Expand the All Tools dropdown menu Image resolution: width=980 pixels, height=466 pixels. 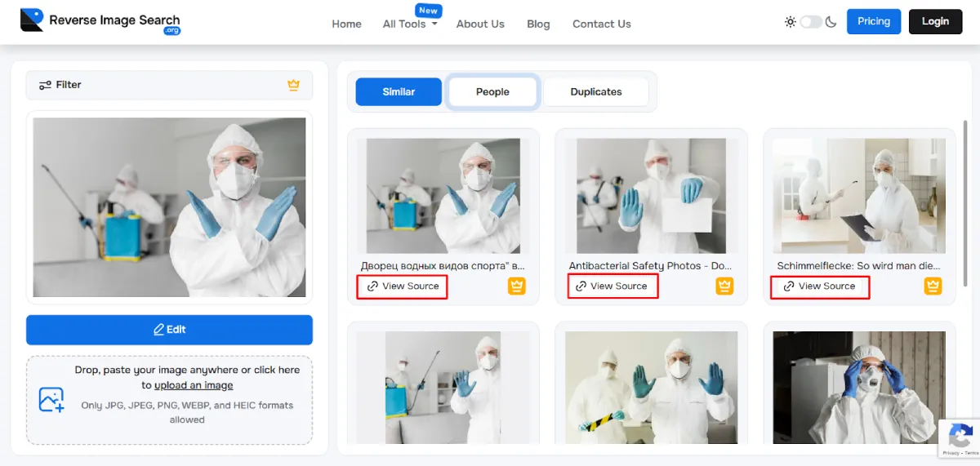[x=410, y=24]
